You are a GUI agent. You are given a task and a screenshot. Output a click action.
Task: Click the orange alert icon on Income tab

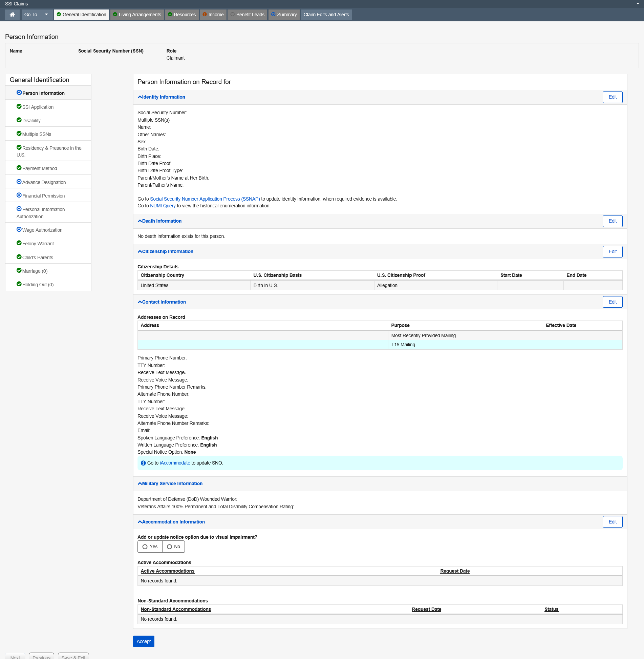(205, 15)
